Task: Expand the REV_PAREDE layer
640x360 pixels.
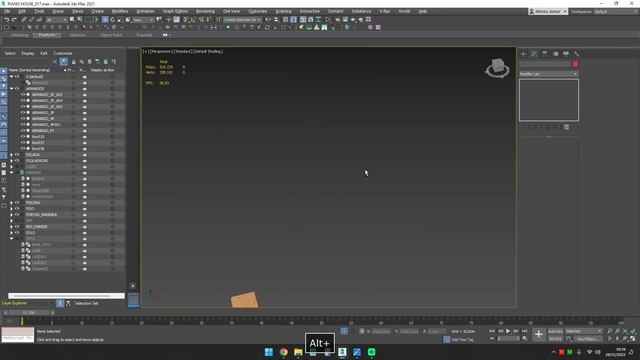Action: tap(11, 227)
